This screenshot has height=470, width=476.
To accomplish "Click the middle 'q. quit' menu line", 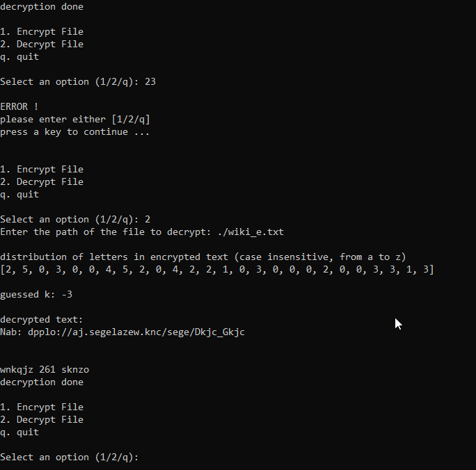I will tap(19, 195).
